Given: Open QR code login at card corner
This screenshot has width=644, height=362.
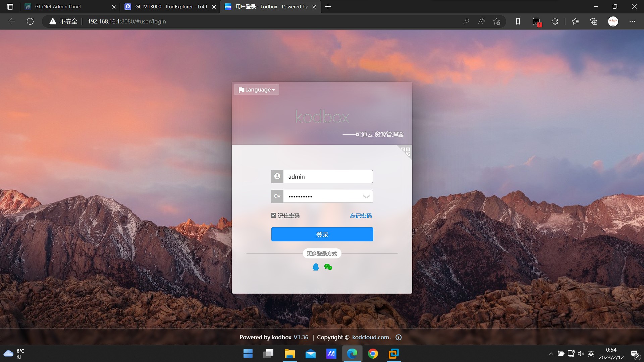Looking at the screenshot, I should tap(406, 151).
